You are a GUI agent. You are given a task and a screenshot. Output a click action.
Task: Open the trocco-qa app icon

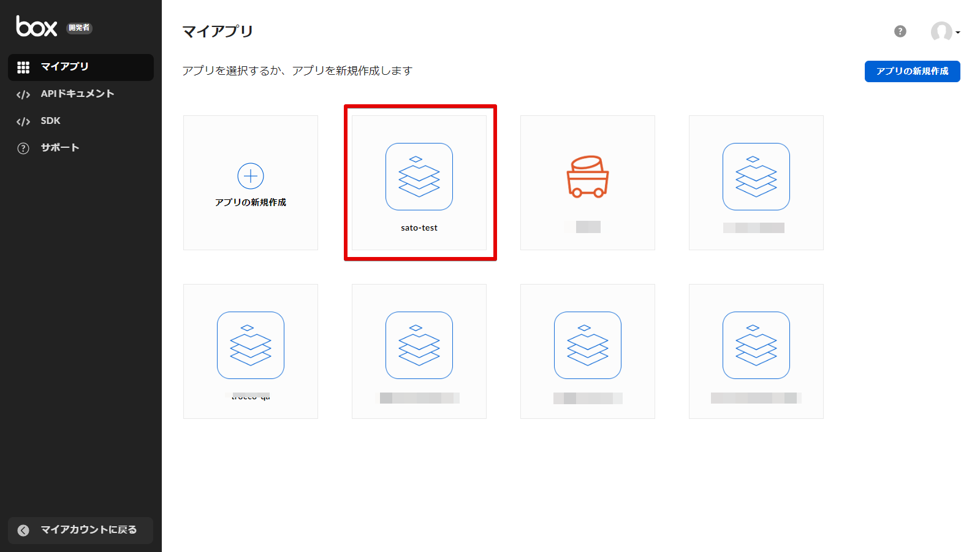pyautogui.click(x=251, y=345)
